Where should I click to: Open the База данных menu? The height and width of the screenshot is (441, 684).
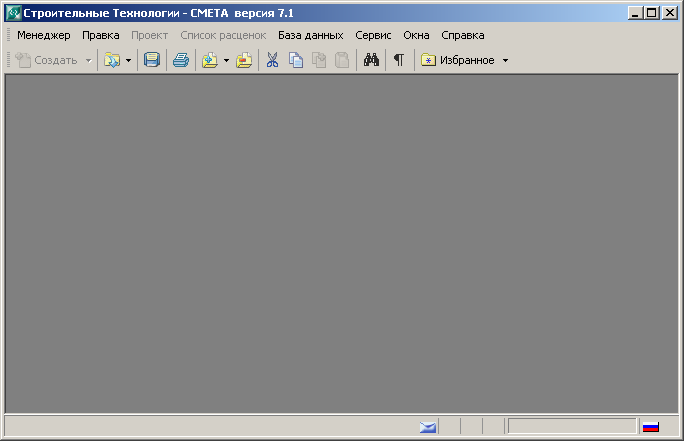point(311,35)
